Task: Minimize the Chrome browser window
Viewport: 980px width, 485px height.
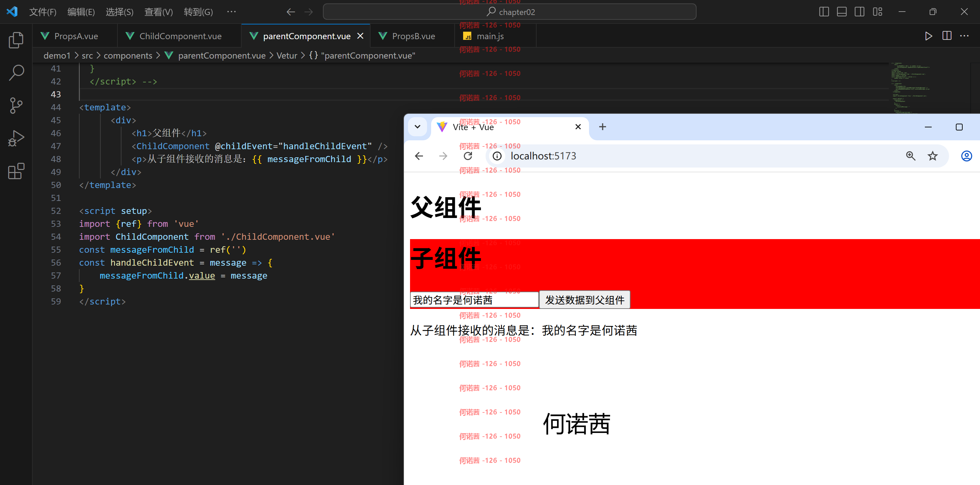Action: click(928, 127)
